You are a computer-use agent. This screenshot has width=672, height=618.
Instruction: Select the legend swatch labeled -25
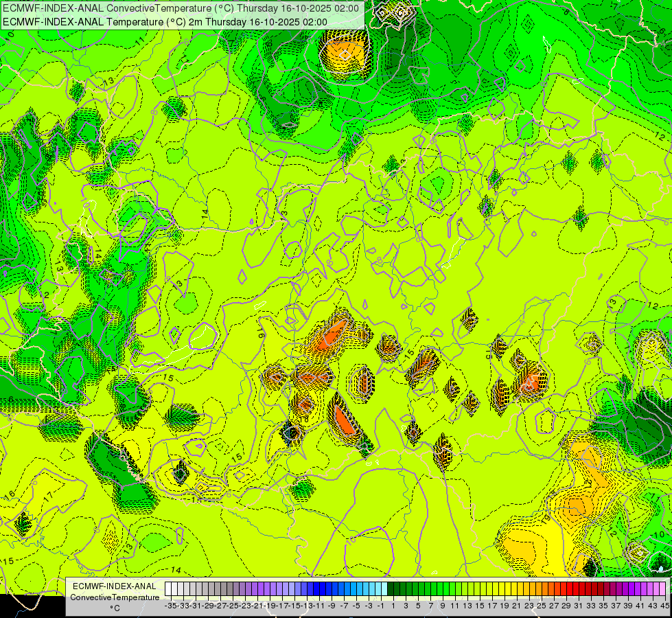click(x=230, y=588)
